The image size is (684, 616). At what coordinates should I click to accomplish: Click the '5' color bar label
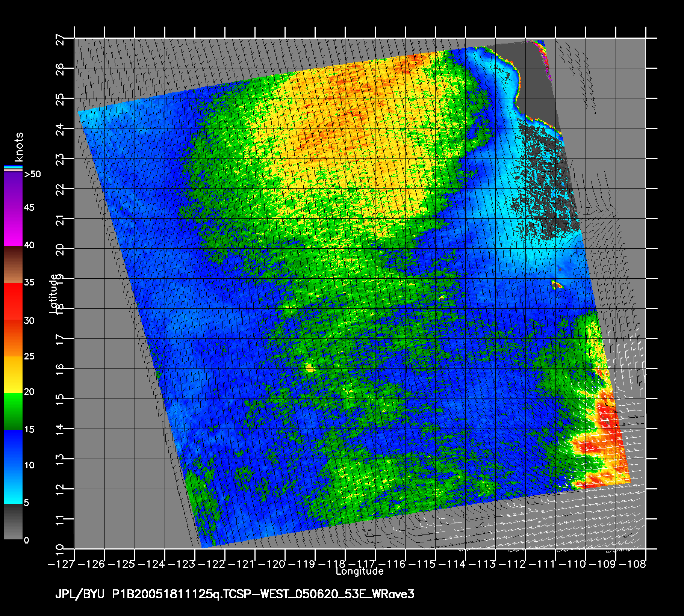coord(26,503)
